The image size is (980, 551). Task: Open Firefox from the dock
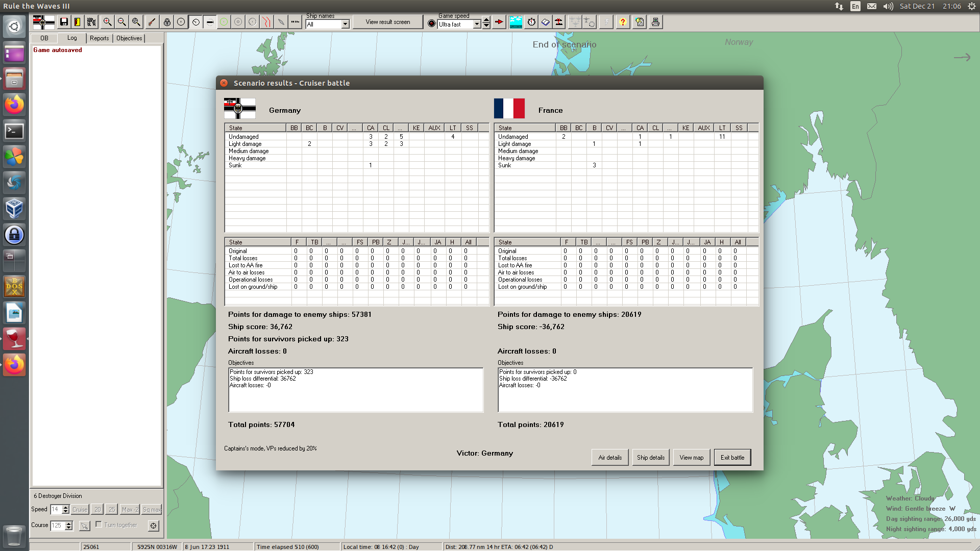click(14, 105)
